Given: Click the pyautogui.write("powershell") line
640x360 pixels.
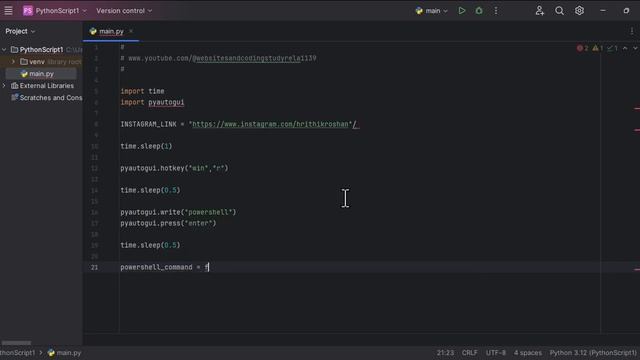Looking at the screenshot, I should click(178, 212).
